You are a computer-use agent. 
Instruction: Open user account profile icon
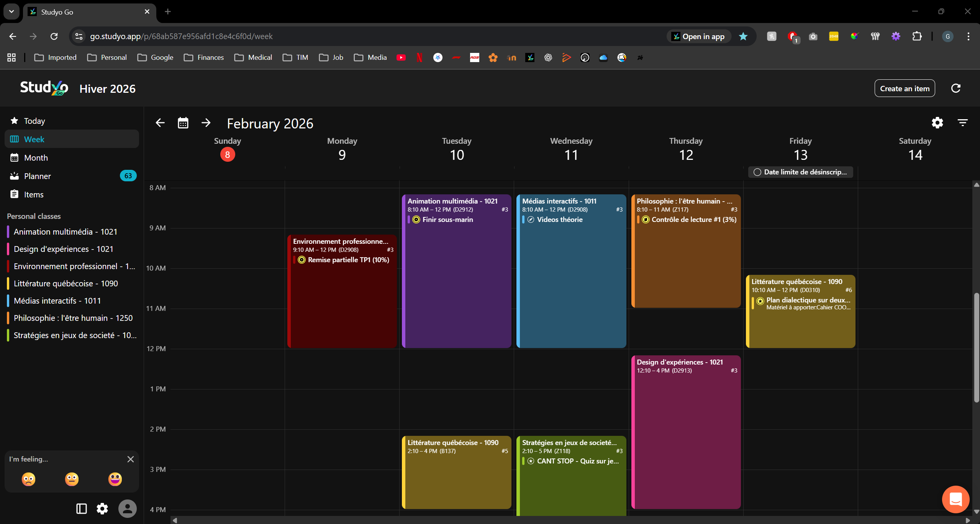tap(127, 509)
